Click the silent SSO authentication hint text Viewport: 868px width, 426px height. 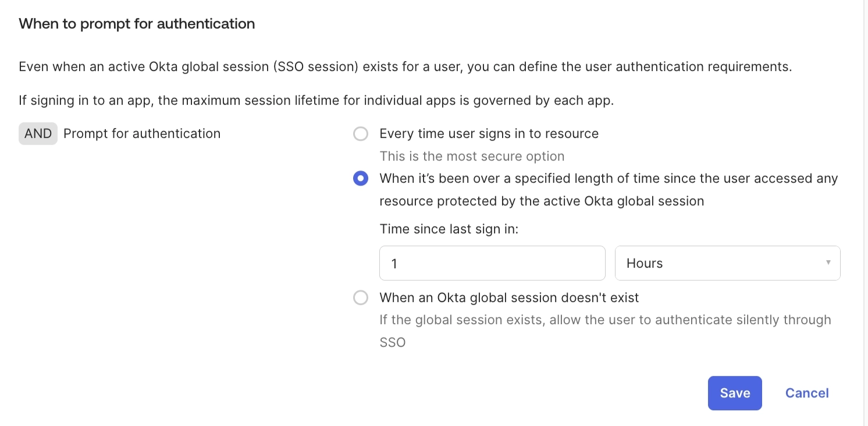605,320
